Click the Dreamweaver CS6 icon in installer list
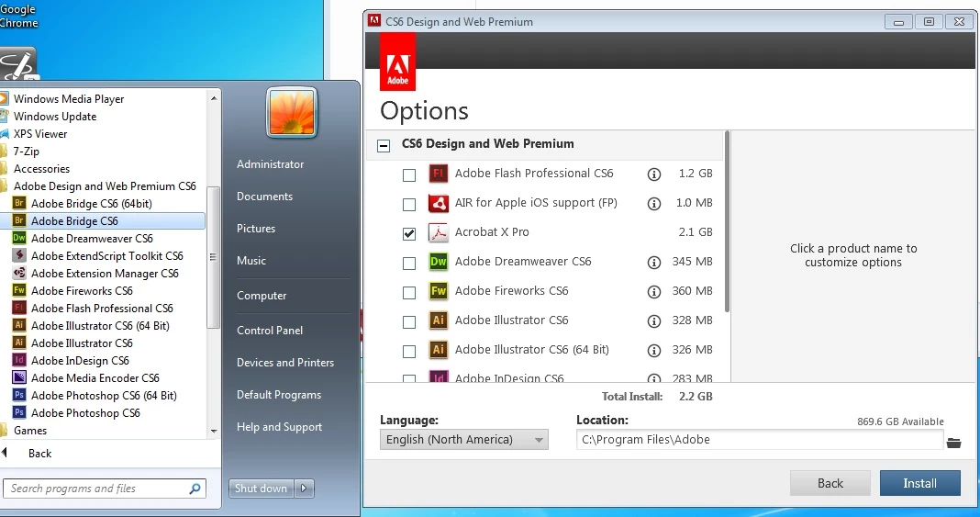Viewport: 980px width, 517px height. click(438, 262)
